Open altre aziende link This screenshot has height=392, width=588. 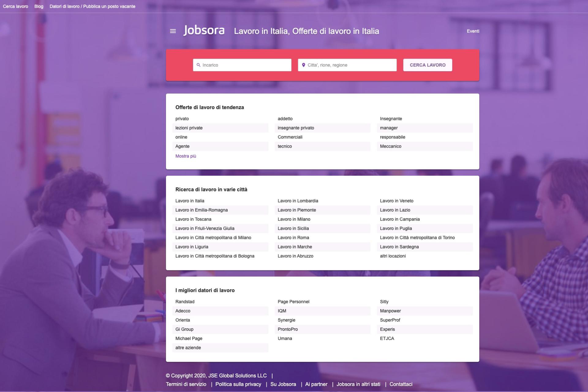pos(188,348)
